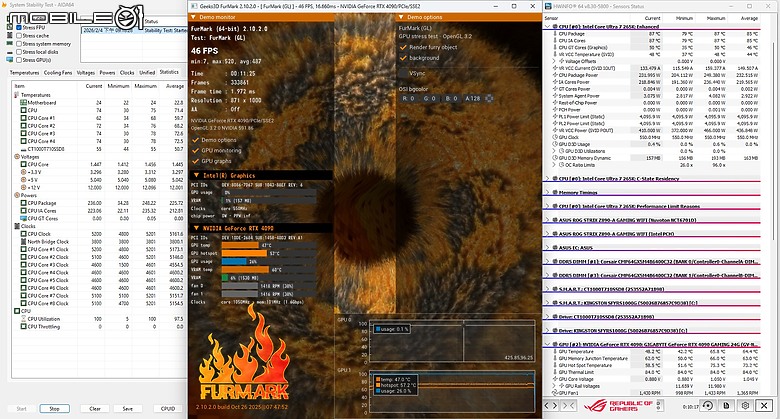Click the Stress system memory RAM icon
This screenshot has height=419, width=780.
(x=9, y=44)
